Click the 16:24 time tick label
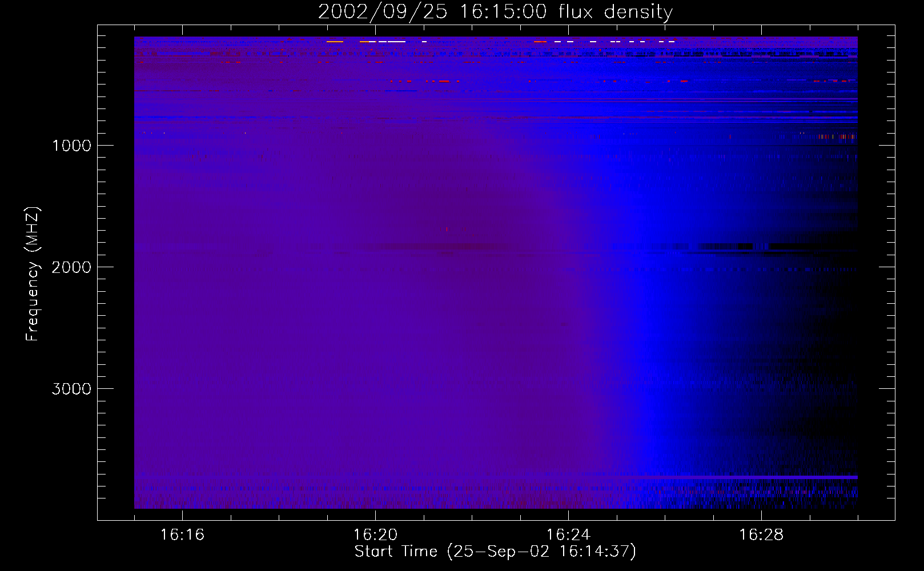The width and height of the screenshot is (924, 571). tap(568, 535)
